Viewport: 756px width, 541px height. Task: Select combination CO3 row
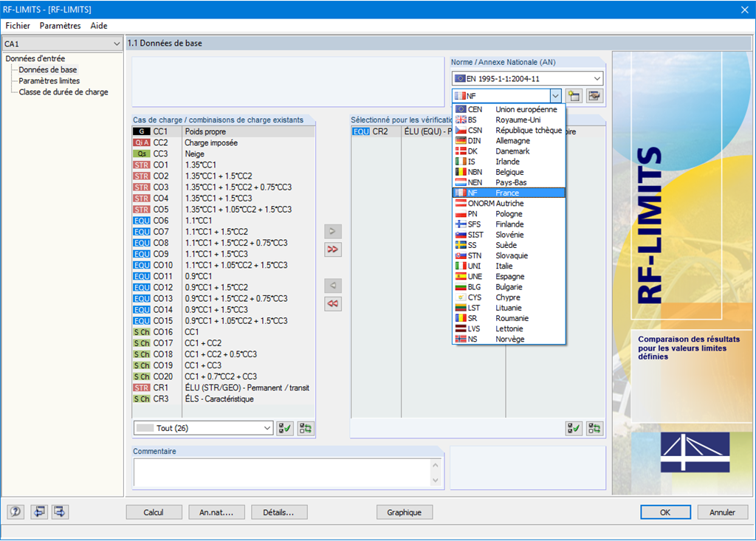224,187
